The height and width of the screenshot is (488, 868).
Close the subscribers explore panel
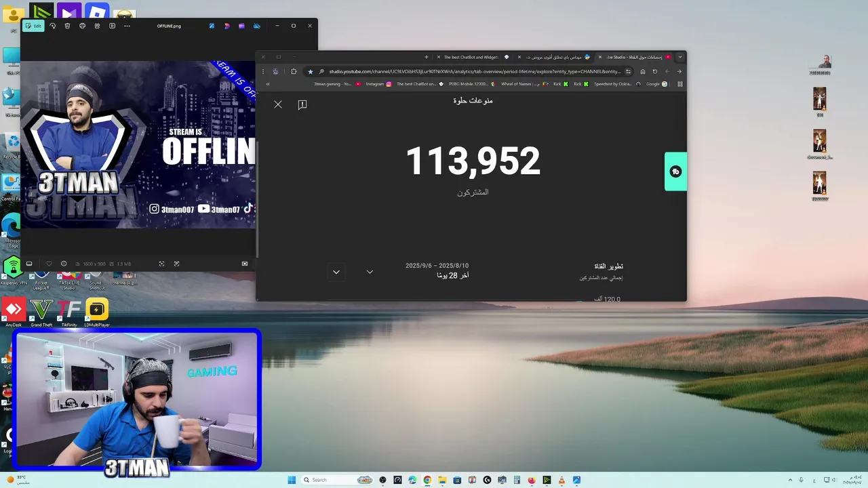[x=278, y=104]
